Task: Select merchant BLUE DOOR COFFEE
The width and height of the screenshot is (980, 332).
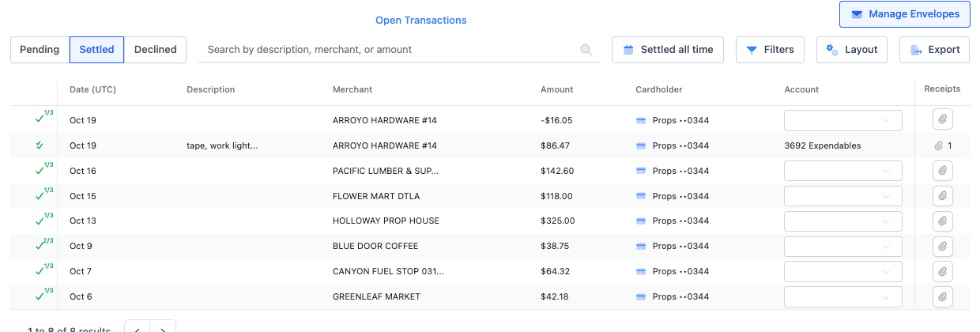Action: (375, 246)
